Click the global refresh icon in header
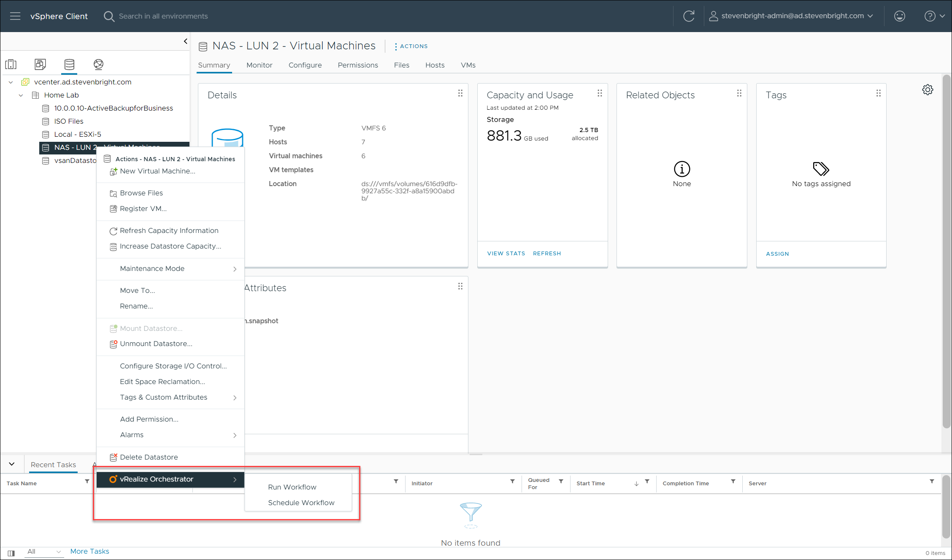Screen dimensions: 952x560 point(689,16)
